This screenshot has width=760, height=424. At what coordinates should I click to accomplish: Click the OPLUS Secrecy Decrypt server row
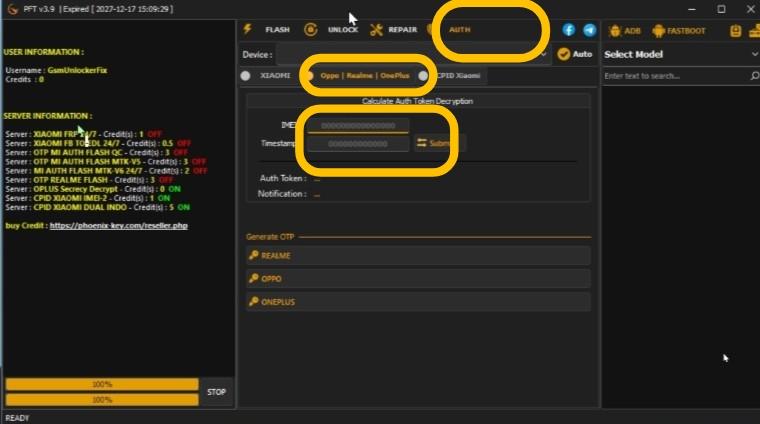point(93,189)
